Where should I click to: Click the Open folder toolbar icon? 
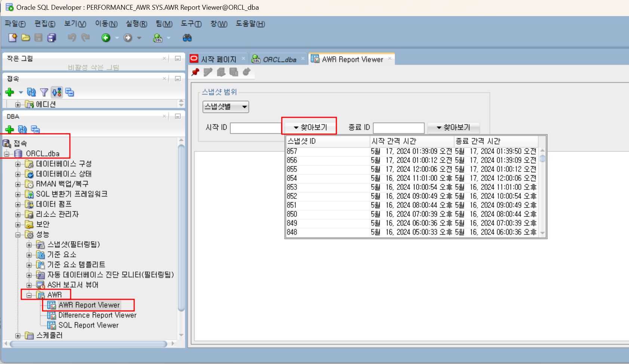point(26,37)
